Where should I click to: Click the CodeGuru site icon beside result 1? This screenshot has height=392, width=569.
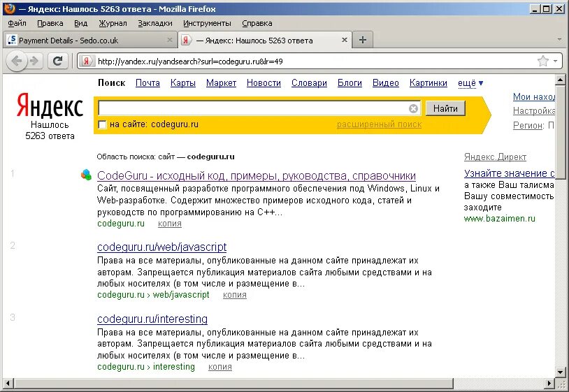click(x=86, y=175)
